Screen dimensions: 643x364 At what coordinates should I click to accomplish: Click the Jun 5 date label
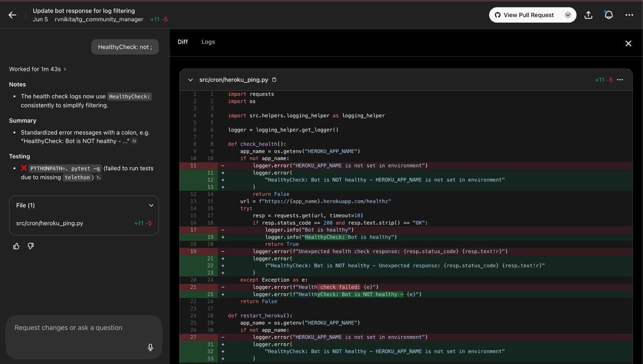[x=41, y=20]
